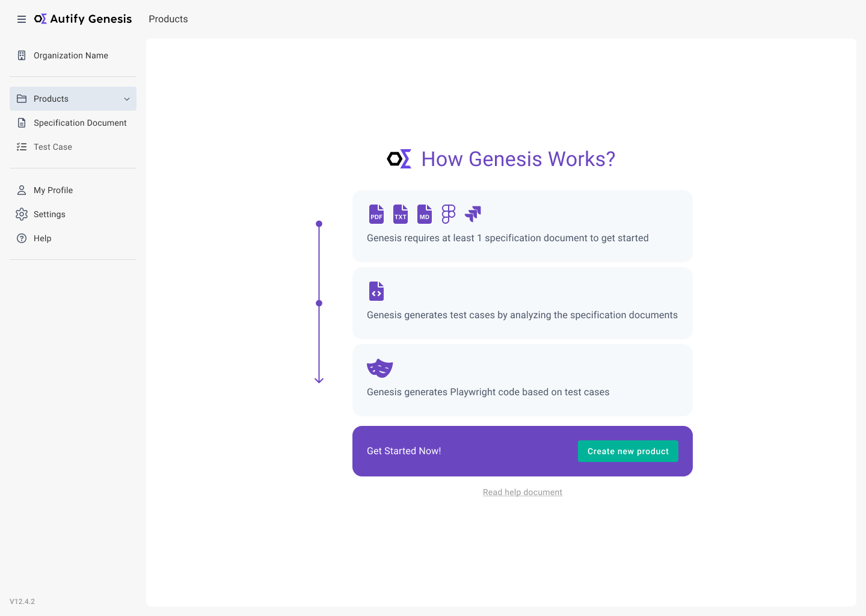Open My Profile
866x616 pixels.
point(73,190)
